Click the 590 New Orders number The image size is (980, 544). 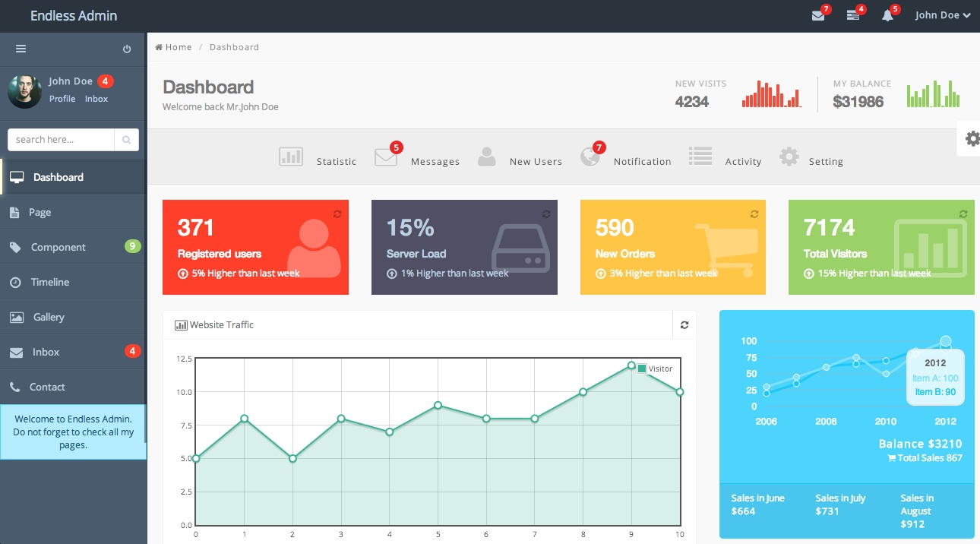(x=615, y=227)
